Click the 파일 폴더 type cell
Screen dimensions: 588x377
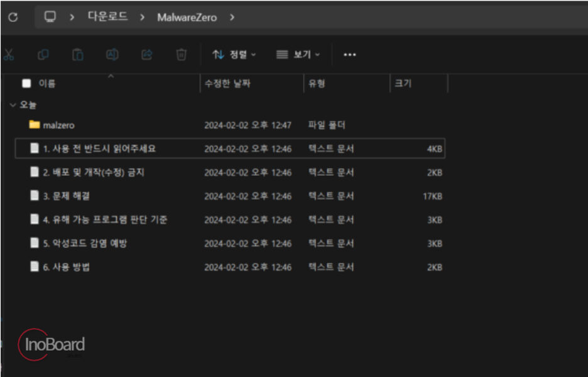click(327, 125)
